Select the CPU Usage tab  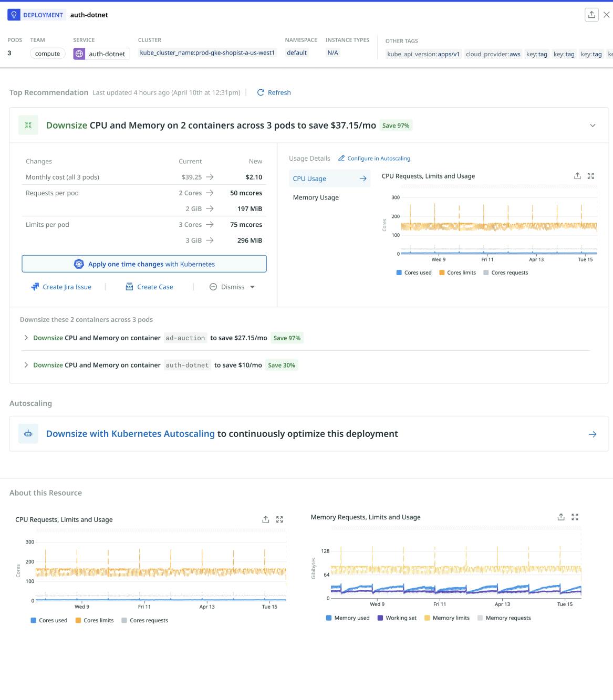pos(309,179)
